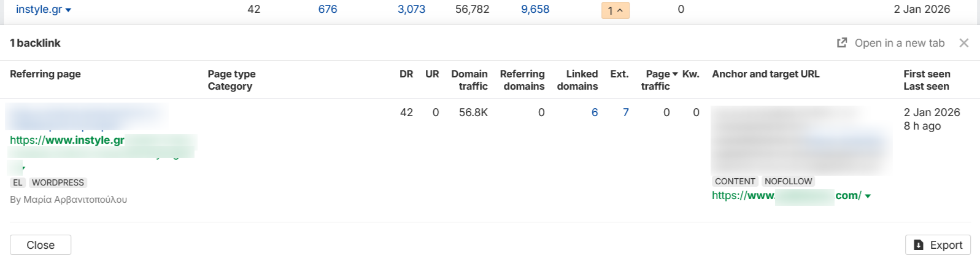
Task: Close the backlink panel with X icon
Action: [964, 43]
